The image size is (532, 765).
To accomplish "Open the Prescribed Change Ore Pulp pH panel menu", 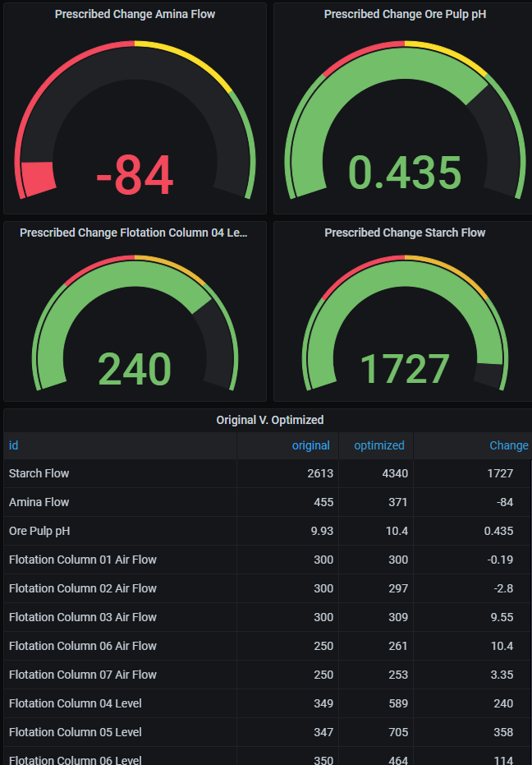I will [x=405, y=14].
